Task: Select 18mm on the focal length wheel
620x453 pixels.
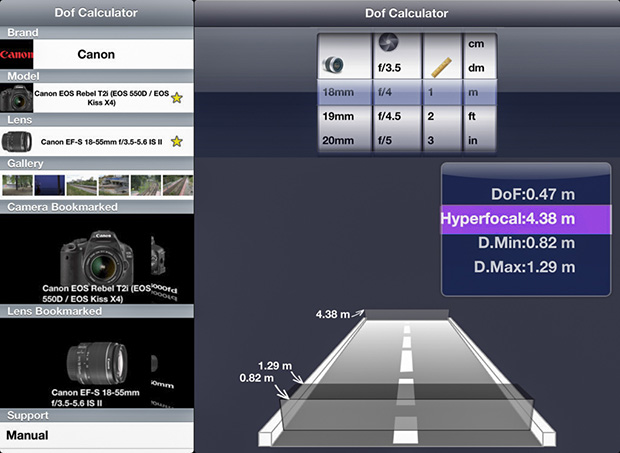Action: click(338, 92)
